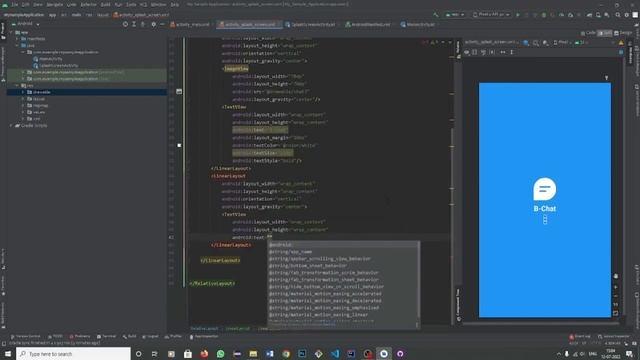
Task: Click the drawable gutter icon beside src line
Action: pos(179,91)
